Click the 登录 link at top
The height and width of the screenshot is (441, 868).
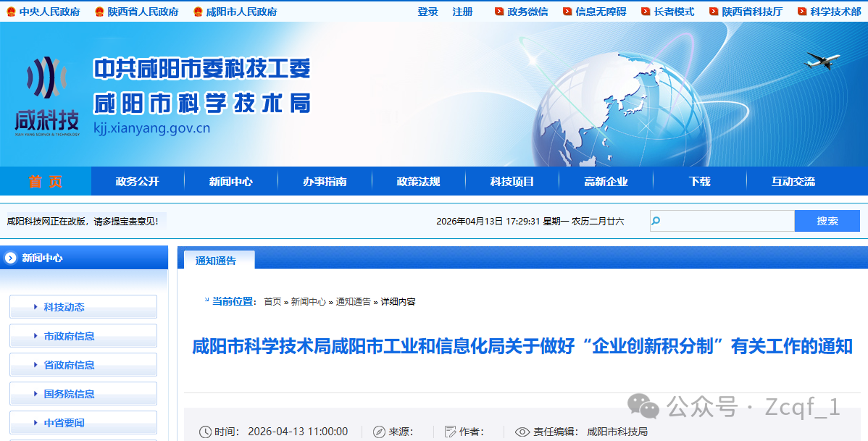427,12
